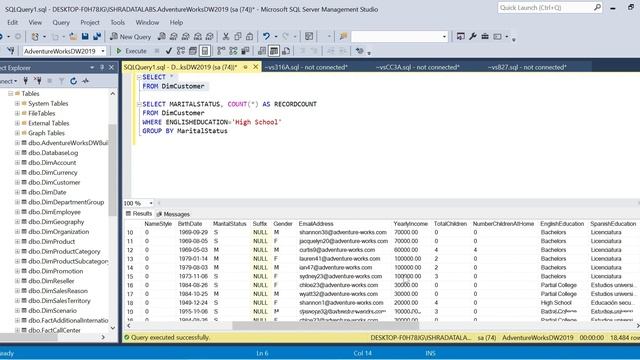Toggle Include Actual Execution Plan icon
640x360 pixels.
pos(221,51)
